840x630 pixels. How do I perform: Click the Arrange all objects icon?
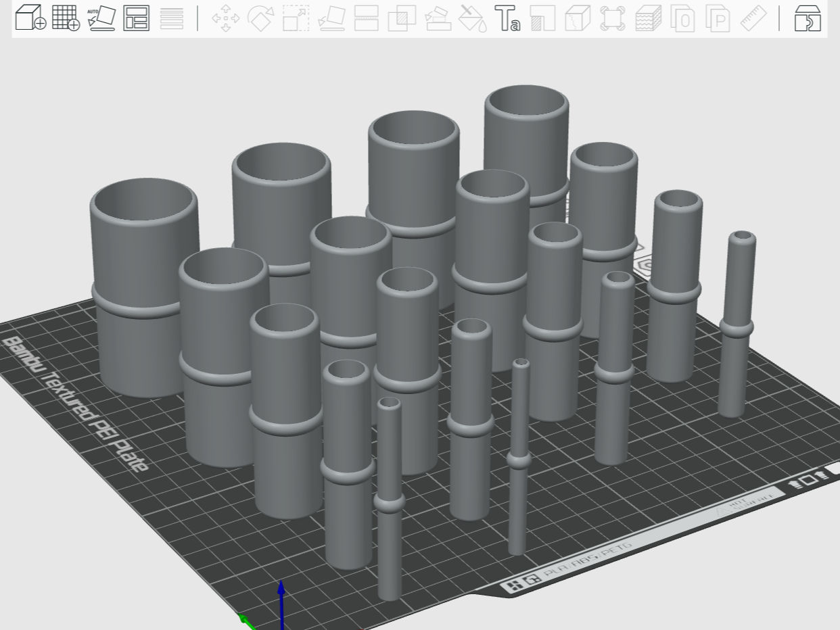[x=137, y=18]
